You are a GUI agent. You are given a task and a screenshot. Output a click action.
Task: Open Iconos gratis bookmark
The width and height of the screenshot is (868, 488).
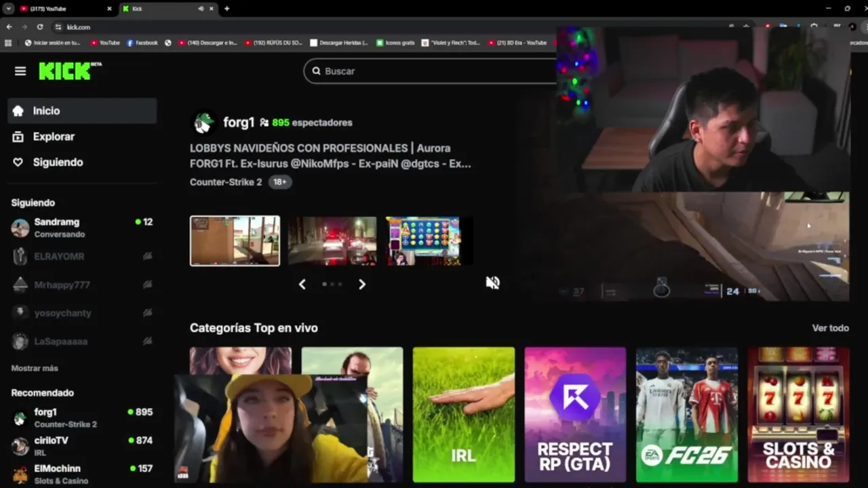(395, 43)
